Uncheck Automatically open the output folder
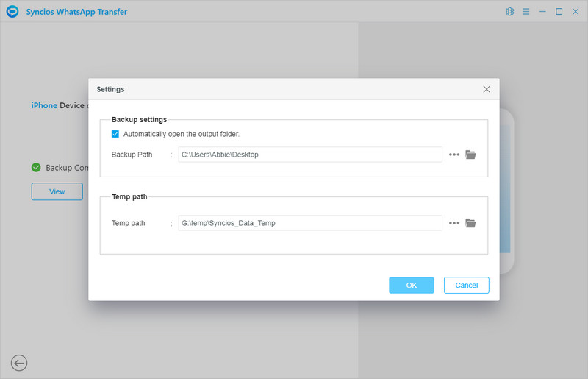Image resolution: width=588 pixels, height=379 pixels. [115, 134]
